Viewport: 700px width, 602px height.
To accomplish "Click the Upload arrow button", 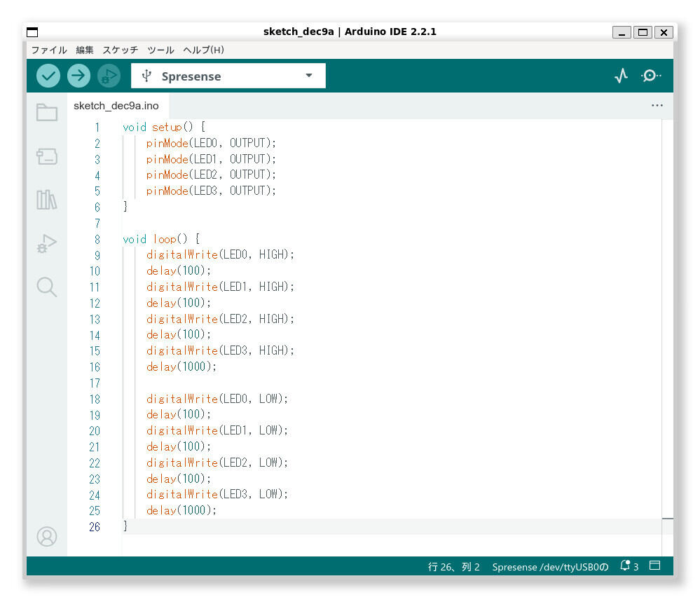I will pos(78,76).
